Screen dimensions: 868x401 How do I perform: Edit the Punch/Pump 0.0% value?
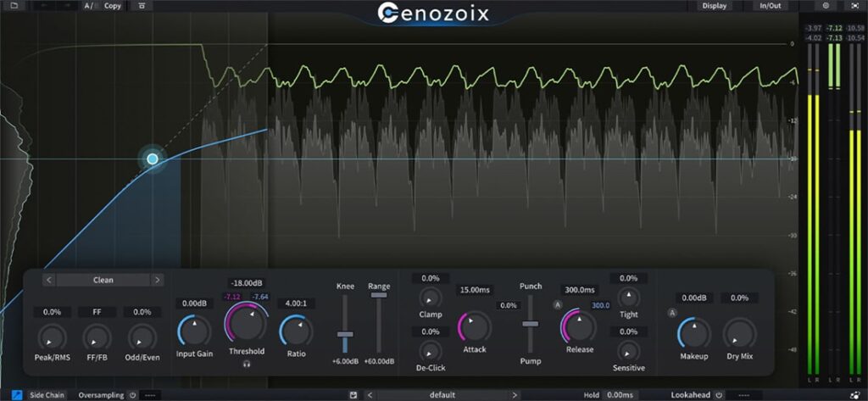pos(509,306)
